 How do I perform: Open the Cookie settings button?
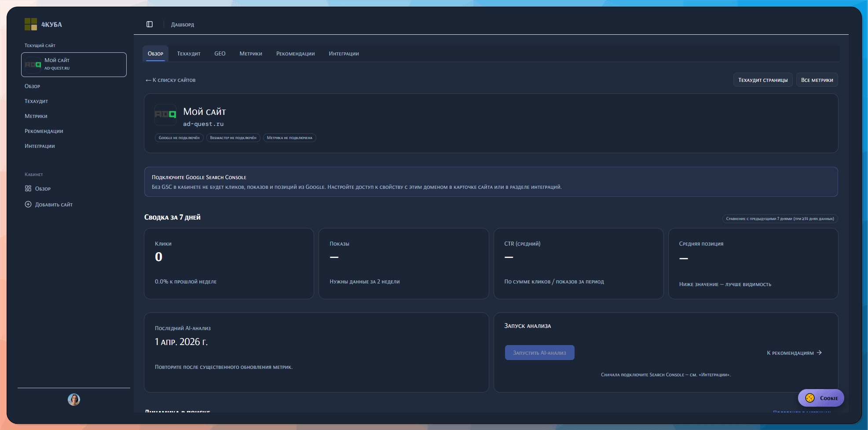(821, 398)
